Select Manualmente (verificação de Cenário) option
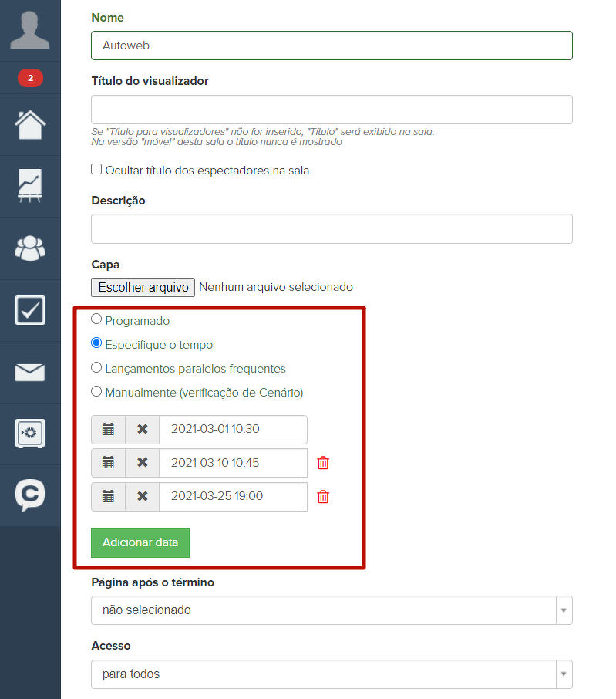The image size is (616, 699). 96,392
